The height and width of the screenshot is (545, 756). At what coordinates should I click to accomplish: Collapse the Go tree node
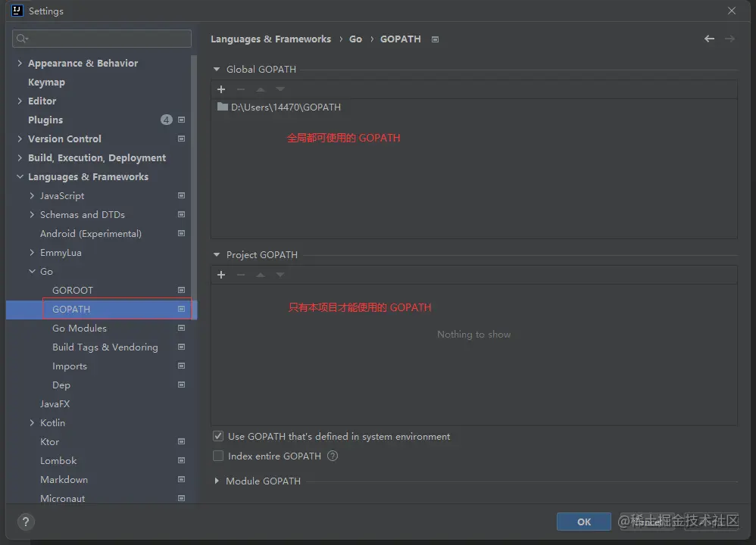click(32, 271)
